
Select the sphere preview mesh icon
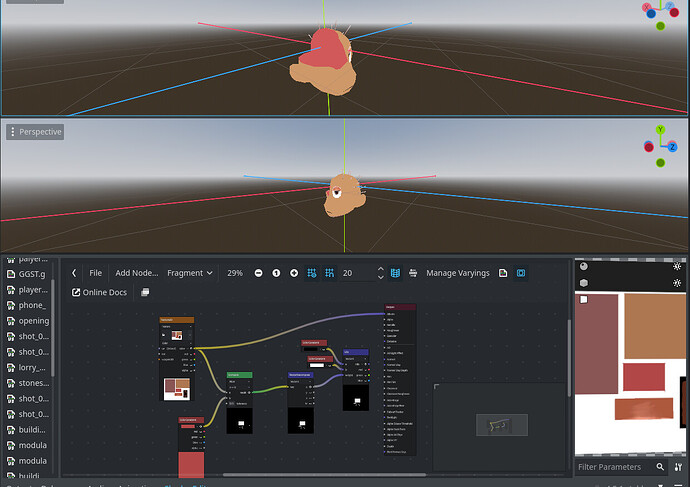(584, 267)
